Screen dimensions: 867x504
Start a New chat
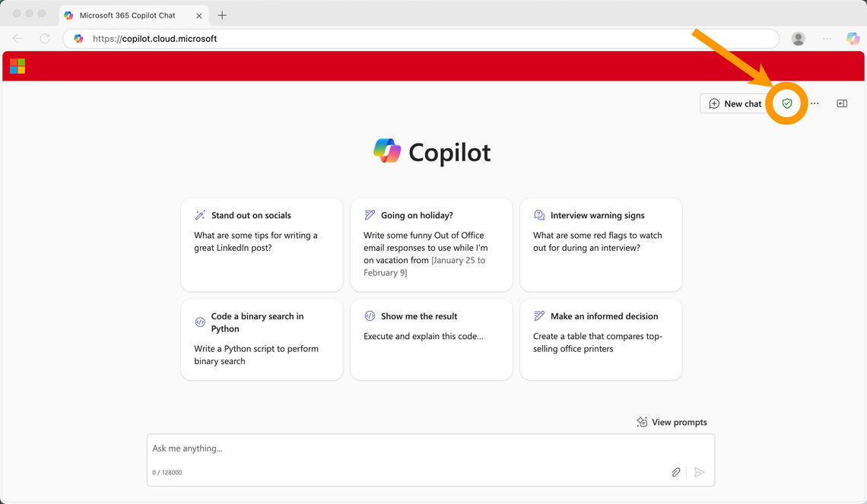coord(732,103)
